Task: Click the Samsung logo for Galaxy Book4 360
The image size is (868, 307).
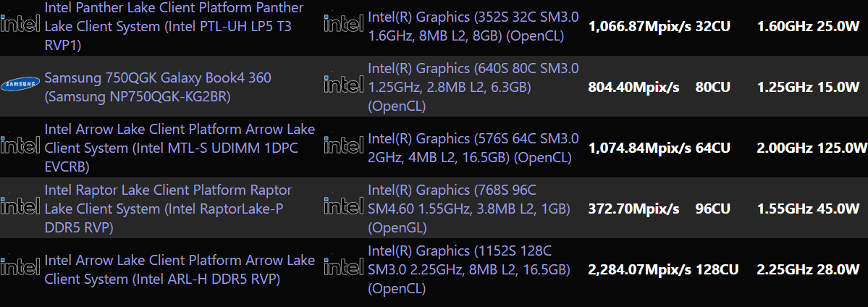Action: (x=20, y=86)
